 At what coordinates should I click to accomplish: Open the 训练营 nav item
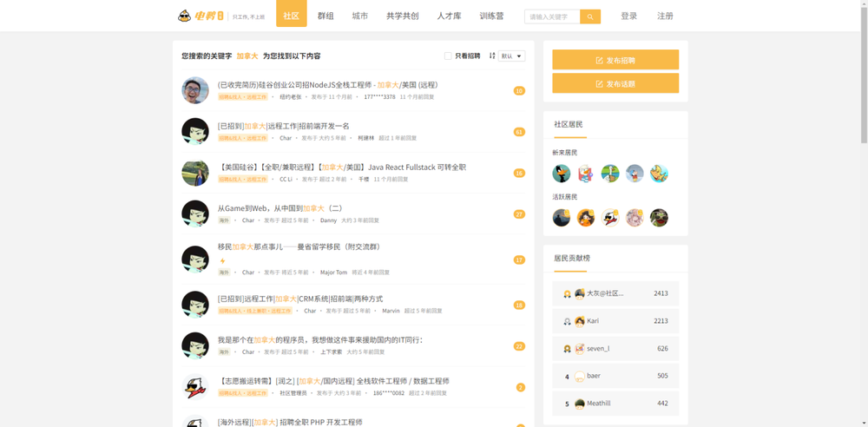[491, 16]
